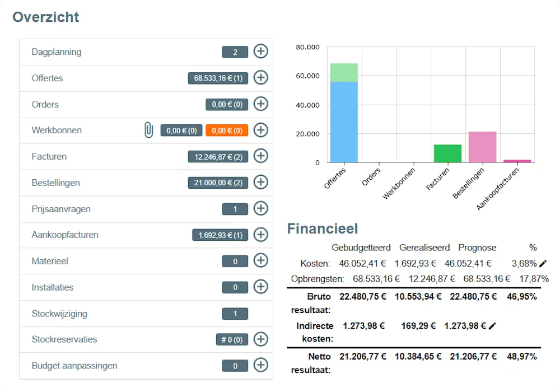
Task: Click the Bestellingen badge 21.000,00 € (2)
Action: (x=218, y=183)
